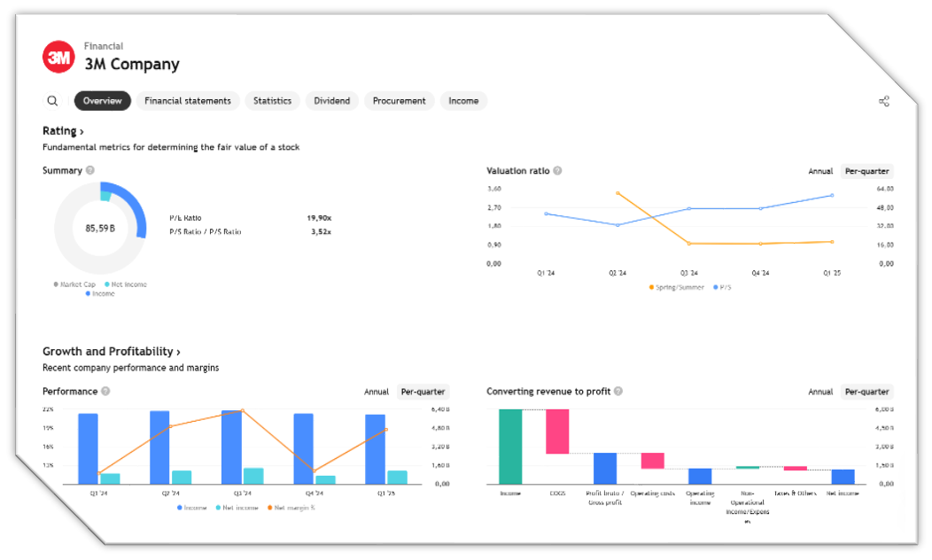The image size is (932, 560).
Task: Open search with the magnifying glass icon
Action: click(52, 101)
